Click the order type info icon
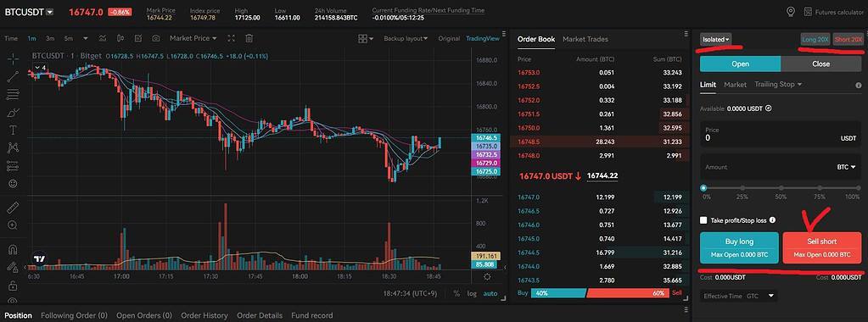 (858, 86)
